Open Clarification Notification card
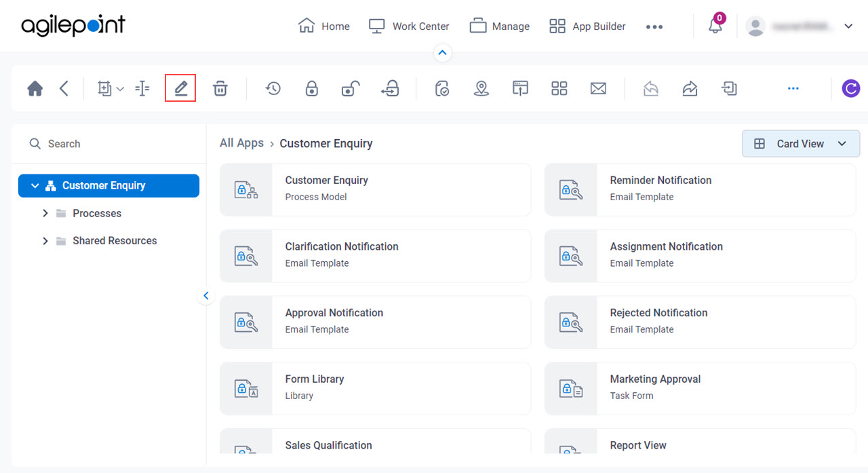 (375, 256)
